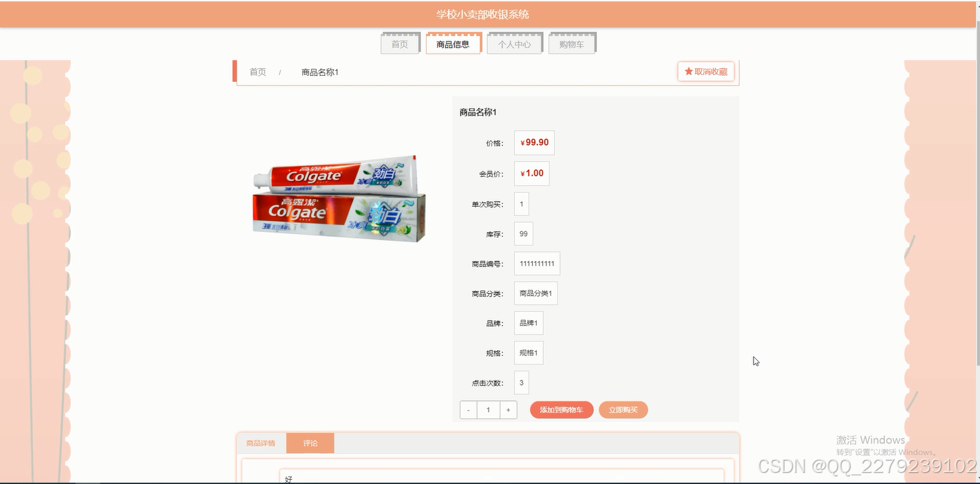The height and width of the screenshot is (484, 980).
Task: Click 添加到购物车 button
Action: pos(562,410)
